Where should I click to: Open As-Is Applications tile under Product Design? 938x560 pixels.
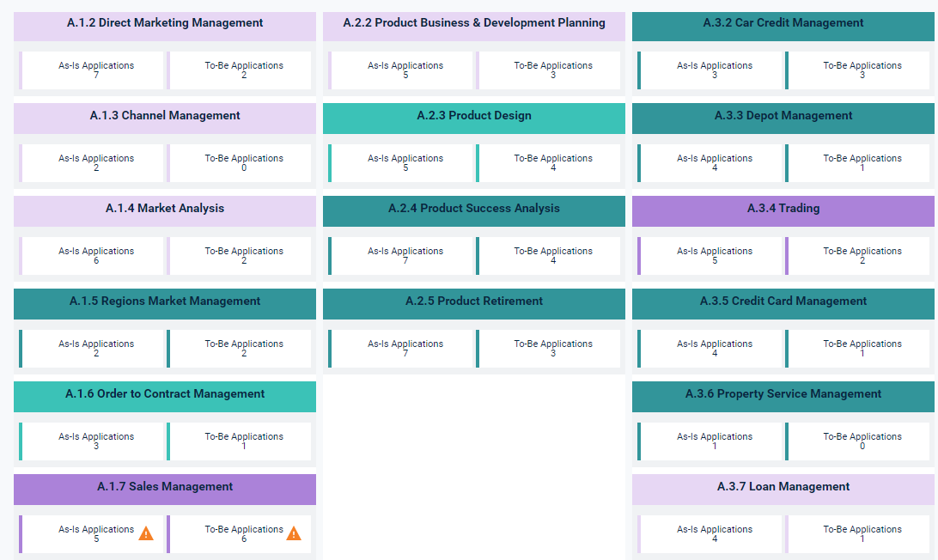pos(402,163)
